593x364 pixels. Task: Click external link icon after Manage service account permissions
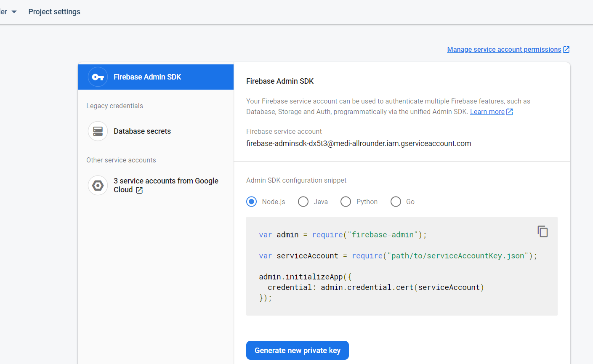tap(566, 50)
